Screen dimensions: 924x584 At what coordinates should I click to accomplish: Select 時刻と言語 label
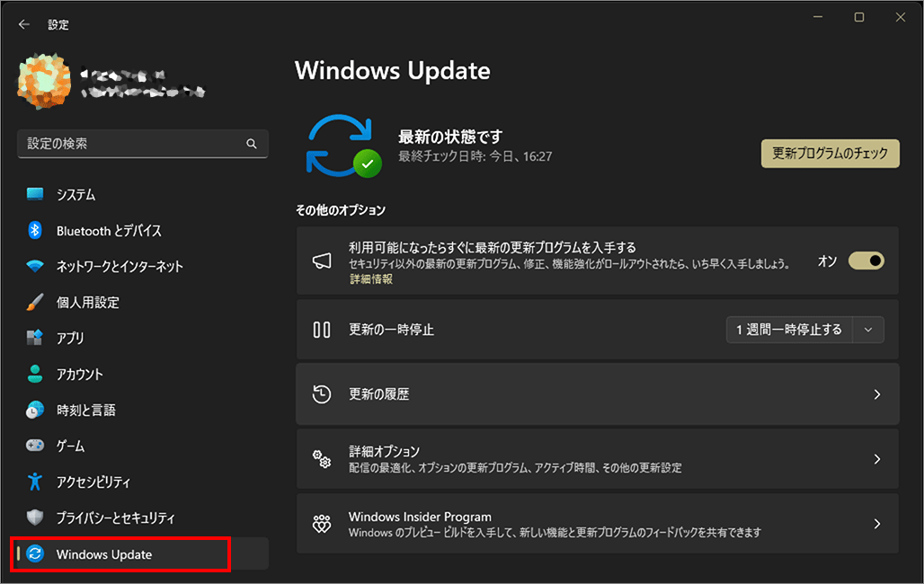point(86,411)
